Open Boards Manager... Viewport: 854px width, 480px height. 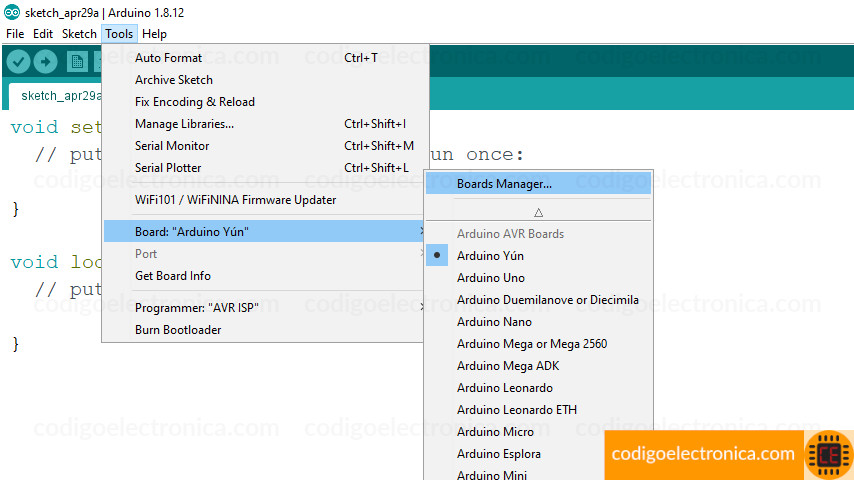(x=538, y=184)
